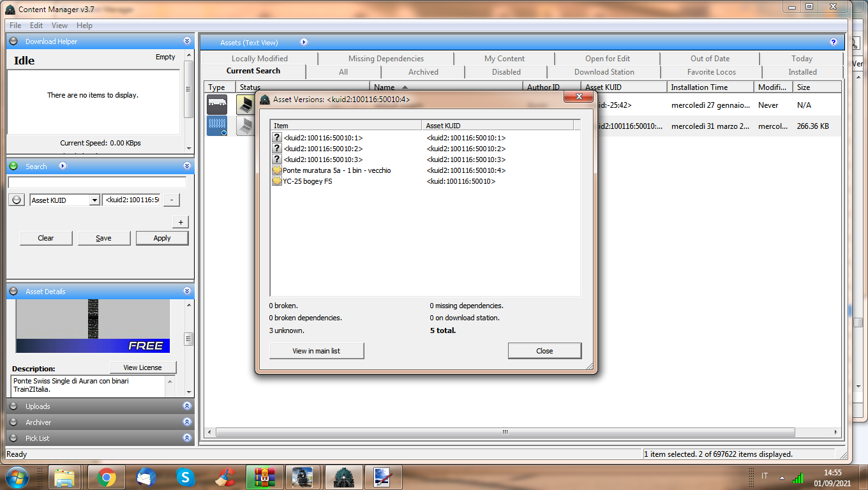Click the Asset Details grey status icon
The height and width of the screenshot is (490, 868).
click(x=13, y=292)
